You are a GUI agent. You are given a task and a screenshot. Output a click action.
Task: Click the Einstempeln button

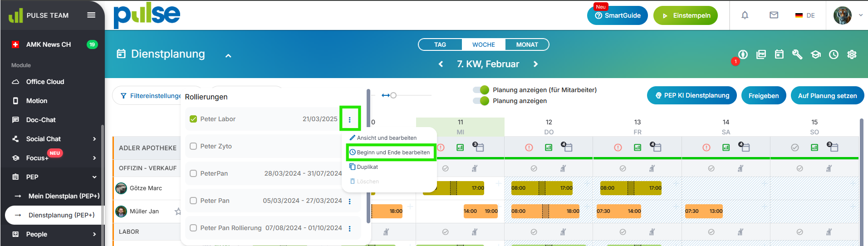[x=686, y=15]
